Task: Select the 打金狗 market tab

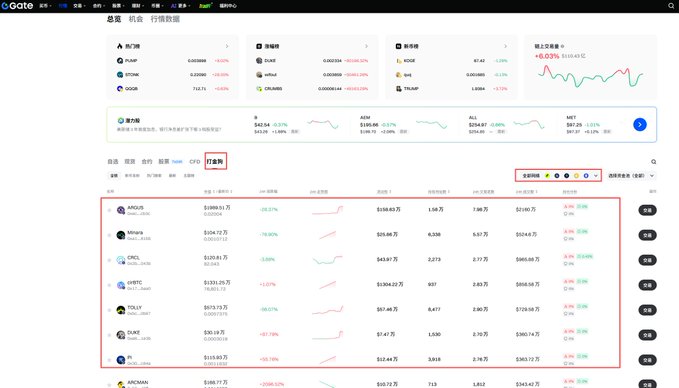Action: pyautogui.click(x=215, y=162)
